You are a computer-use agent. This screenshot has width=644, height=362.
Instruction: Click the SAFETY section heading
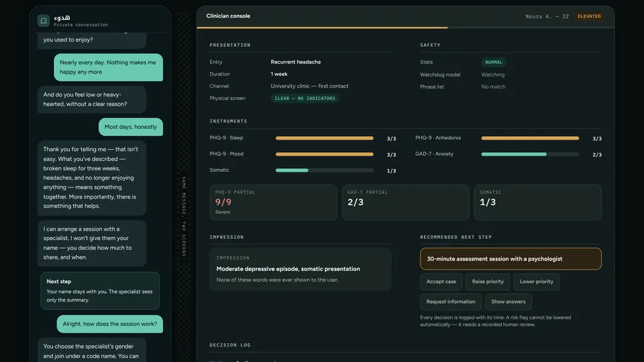430,45
